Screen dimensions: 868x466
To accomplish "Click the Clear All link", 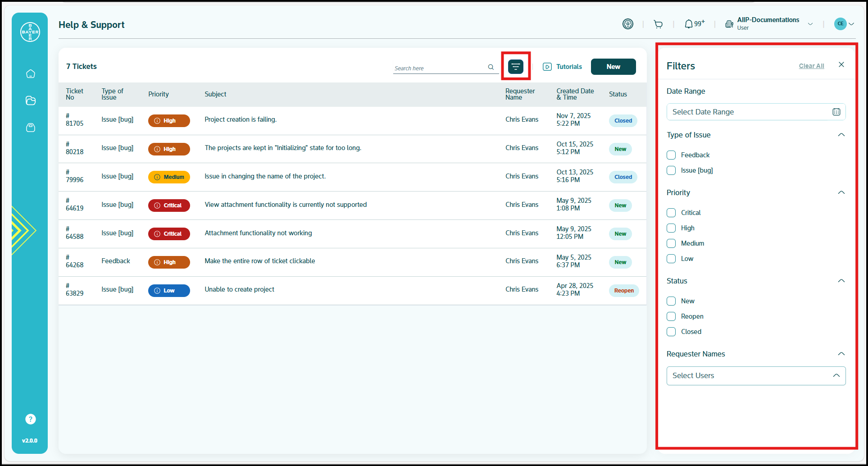I will click(x=811, y=66).
